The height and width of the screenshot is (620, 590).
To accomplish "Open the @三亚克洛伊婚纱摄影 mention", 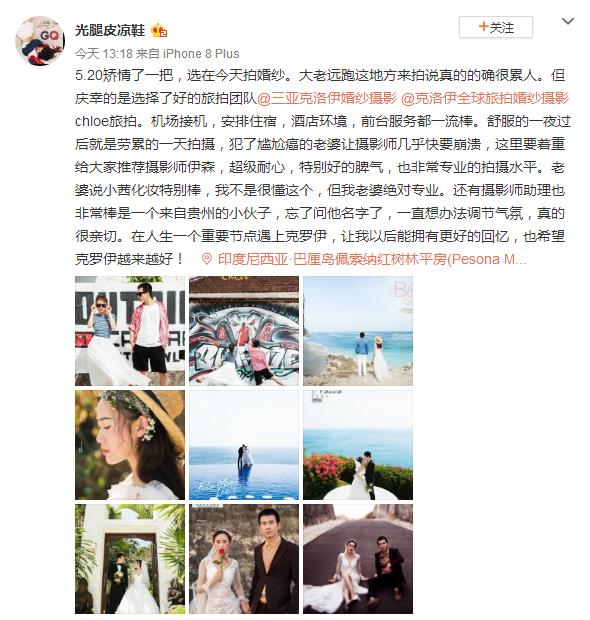I will pos(327,98).
